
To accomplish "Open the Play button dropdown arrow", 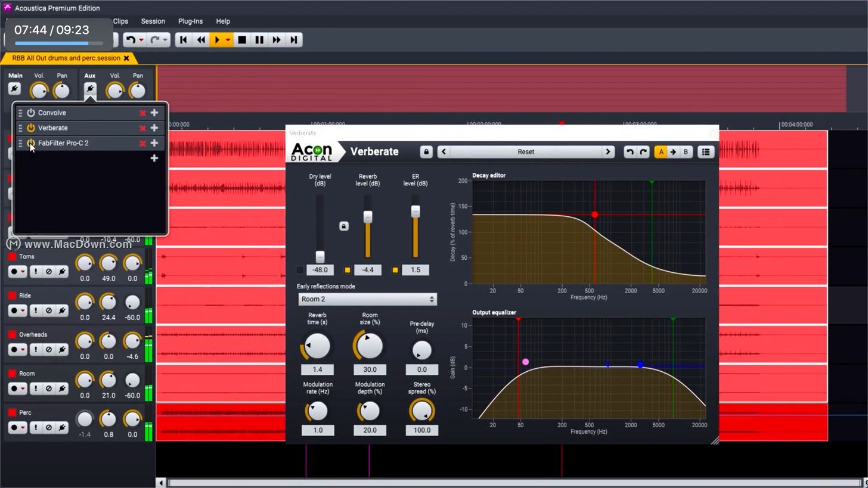I will coord(228,40).
